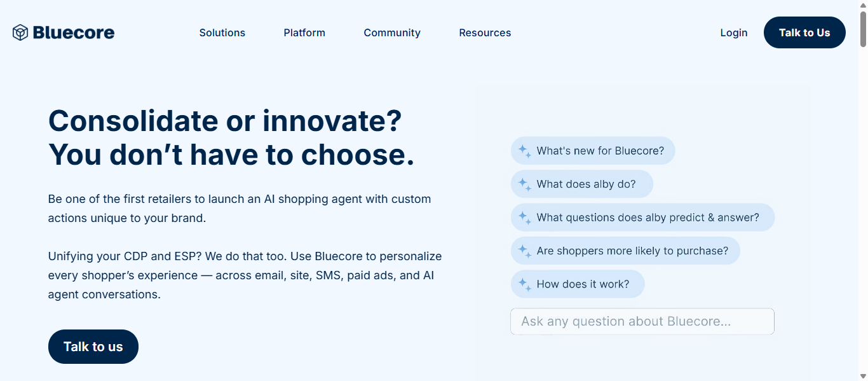Click sparkle icon beside "What's new for Bluecore?"
Image resolution: width=868 pixels, height=381 pixels.
[524, 151]
